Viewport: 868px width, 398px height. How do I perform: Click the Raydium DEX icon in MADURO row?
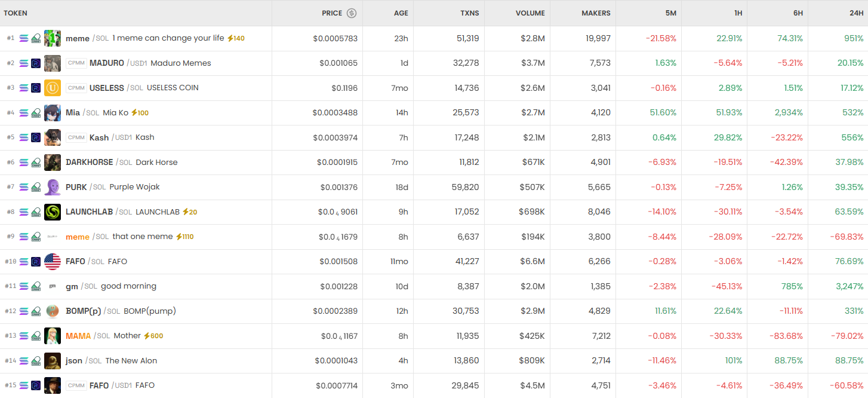click(x=36, y=63)
